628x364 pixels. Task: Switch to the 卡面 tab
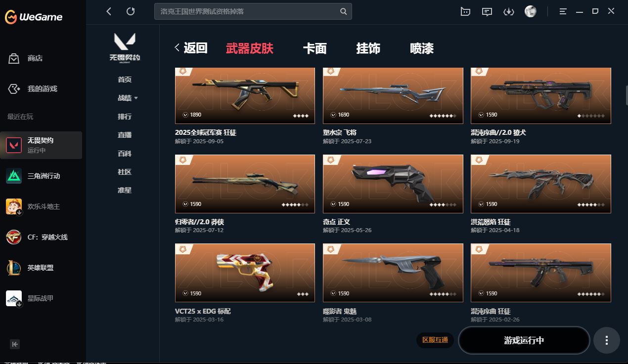pos(315,48)
